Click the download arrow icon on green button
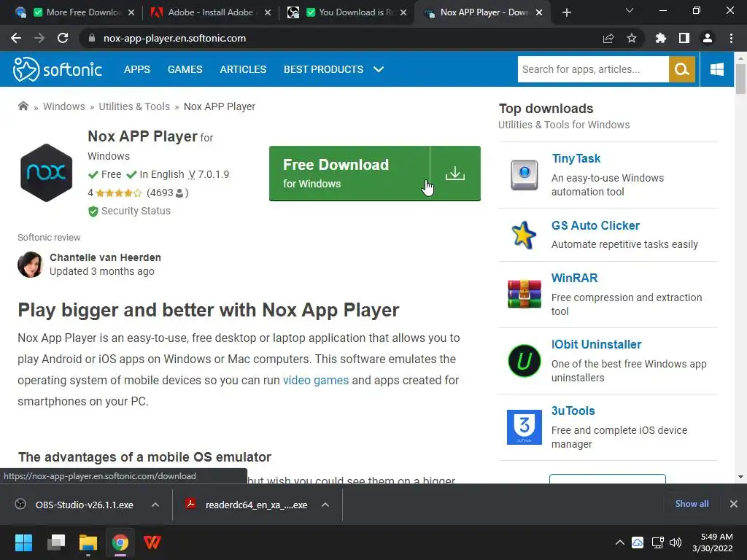 pyautogui.click(x=455, y=174)
